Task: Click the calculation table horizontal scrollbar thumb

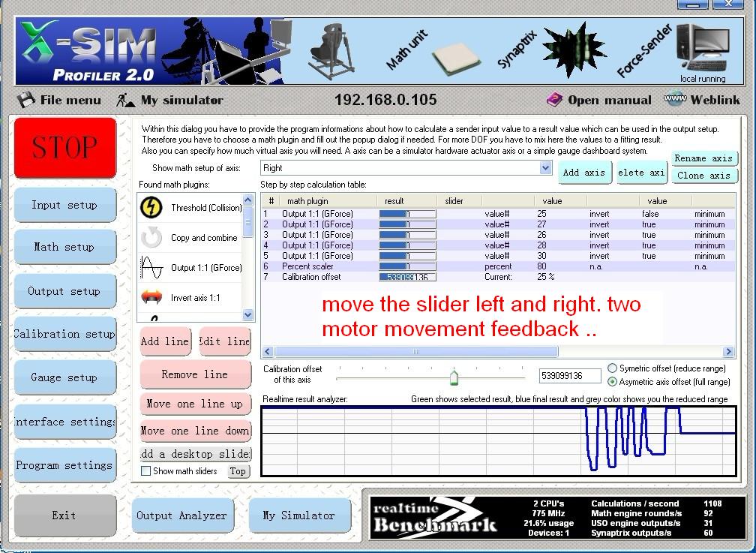Action: click(x=416, y=352)
